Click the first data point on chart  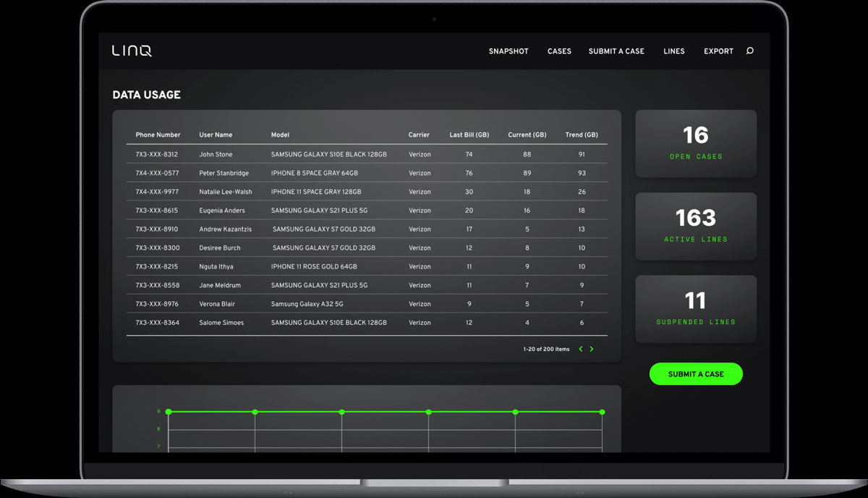169,412
